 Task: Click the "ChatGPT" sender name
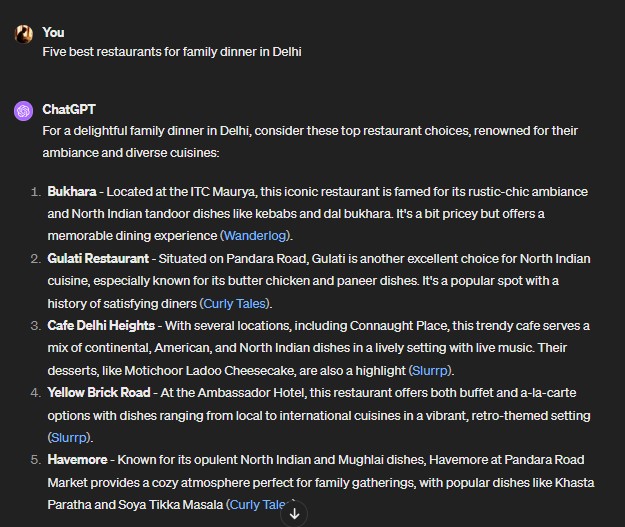[x=69, y=109]
